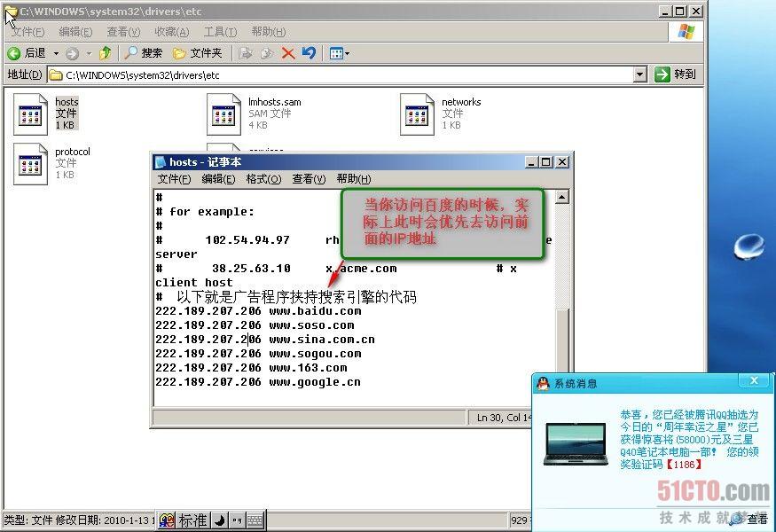The width and height of the screenshot is (776, 532).
Task: Click the red X Delete toolbar icon
Action: tap(288, 53)
